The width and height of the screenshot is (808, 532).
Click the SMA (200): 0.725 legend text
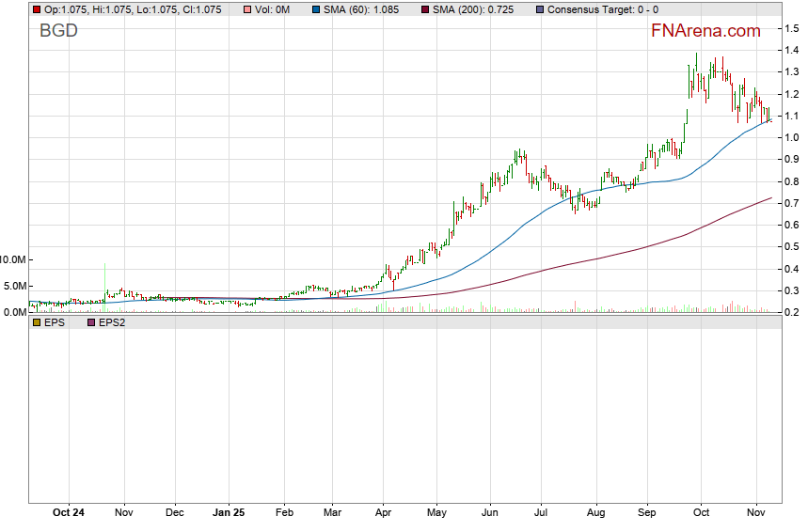coord(480,9)
